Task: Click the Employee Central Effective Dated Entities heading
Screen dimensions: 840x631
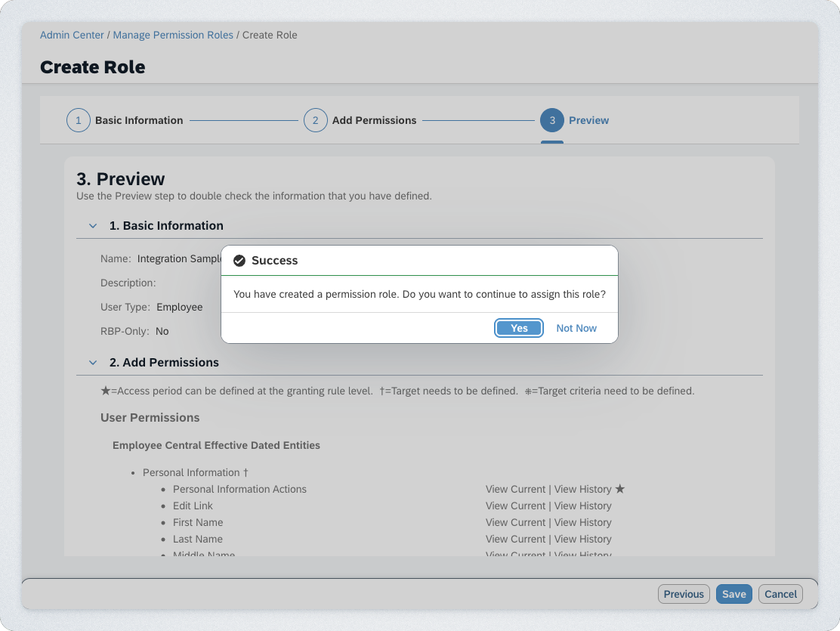Action: (216, 445)
